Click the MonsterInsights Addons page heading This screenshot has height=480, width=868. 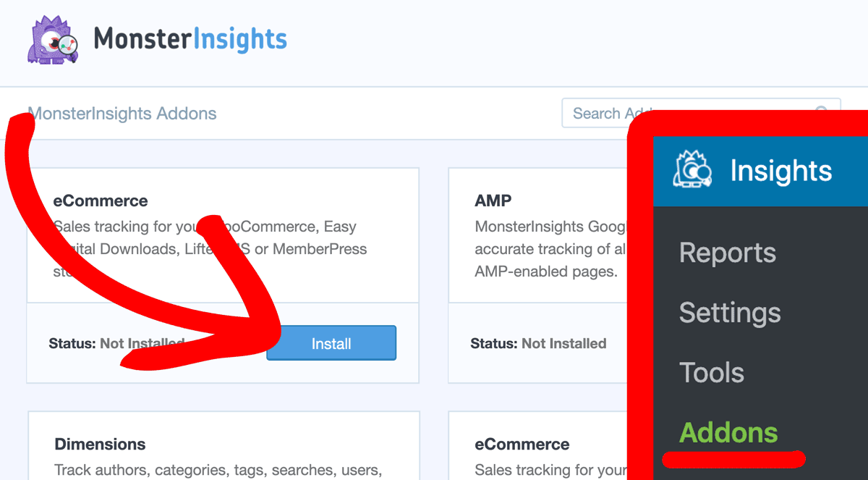122,114
